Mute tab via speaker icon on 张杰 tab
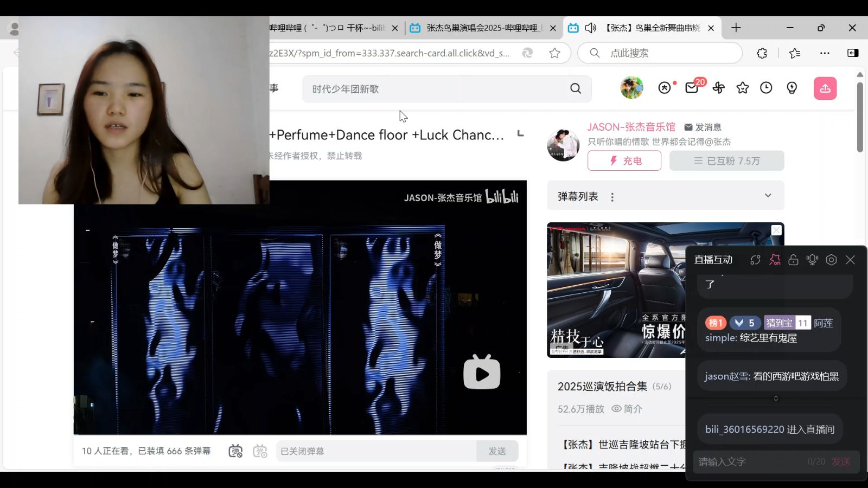Viewport: 868px width, 488px height. coord(591,28)
